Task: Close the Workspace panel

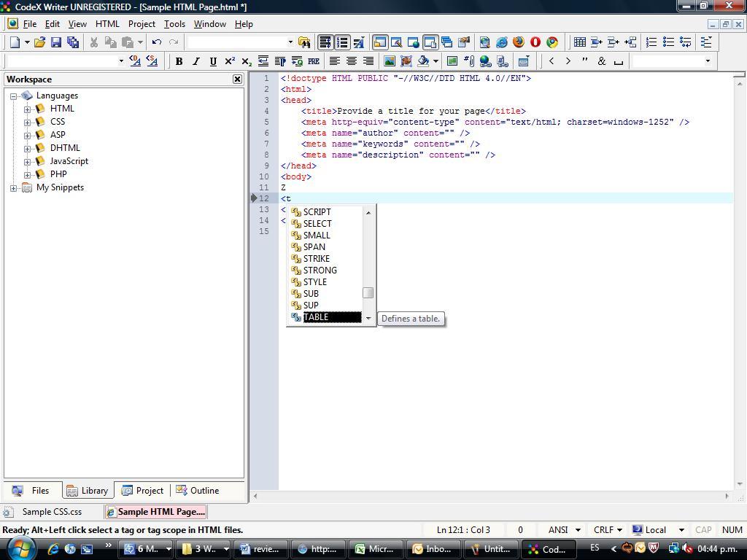Action: point(237,79)
